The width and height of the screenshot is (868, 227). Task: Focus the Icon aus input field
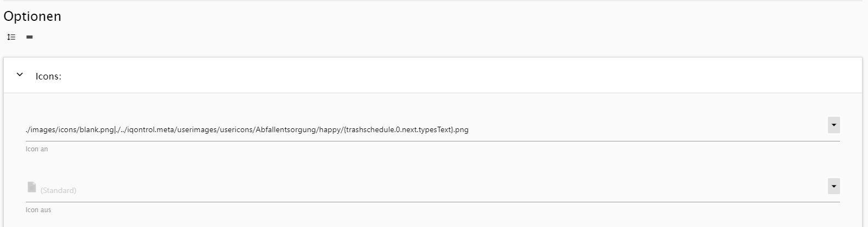[439, 190]
